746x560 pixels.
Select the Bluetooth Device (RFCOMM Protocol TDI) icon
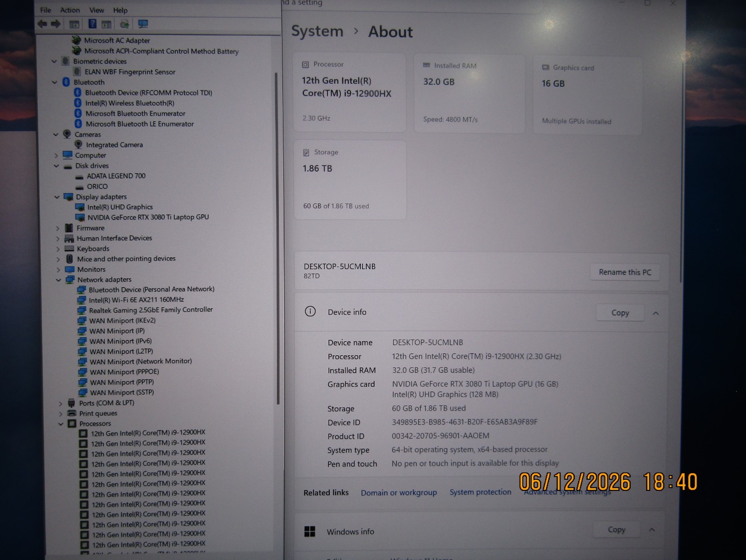(x=78, y=92)
